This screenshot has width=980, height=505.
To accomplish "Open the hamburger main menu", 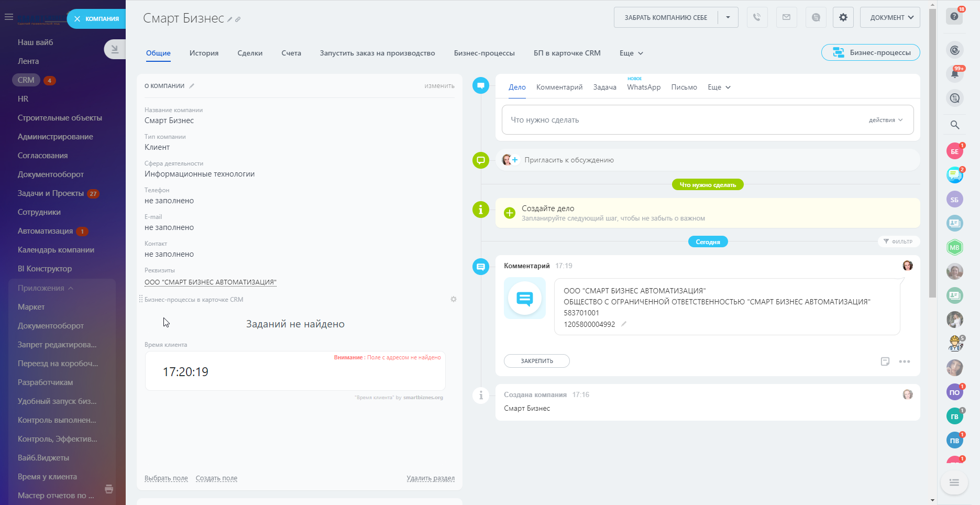I will click(x=8, y=17).
